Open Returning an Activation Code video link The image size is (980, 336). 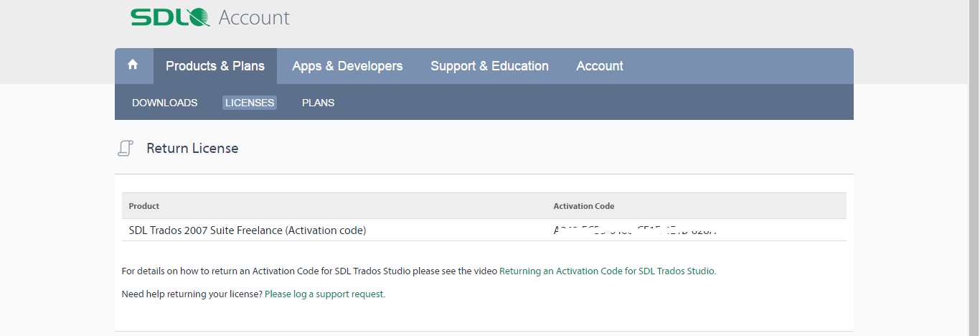[x=607, y=271]
